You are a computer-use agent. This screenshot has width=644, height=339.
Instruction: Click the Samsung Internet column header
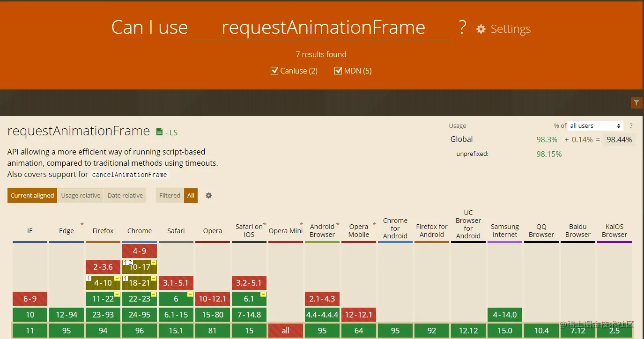pos(505,230)
